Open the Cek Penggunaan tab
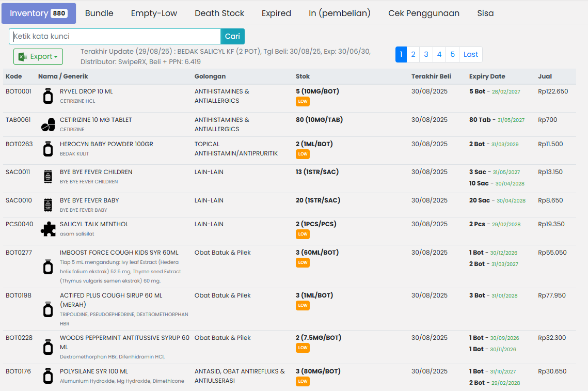 [423, 13]
